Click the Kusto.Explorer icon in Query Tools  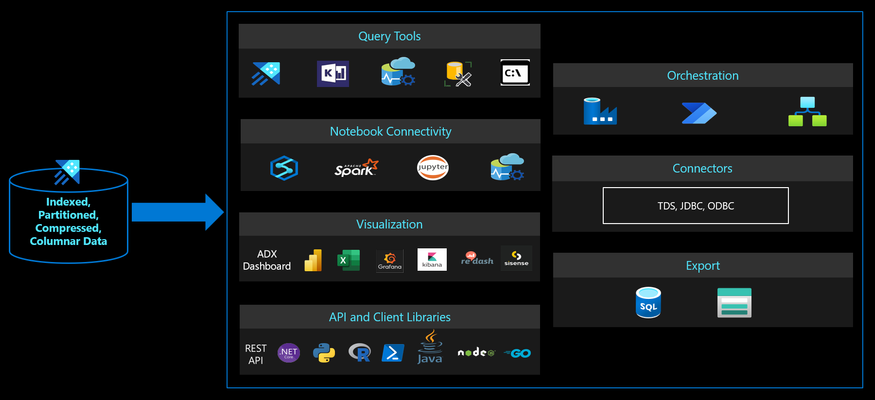(x=333, y=74)
